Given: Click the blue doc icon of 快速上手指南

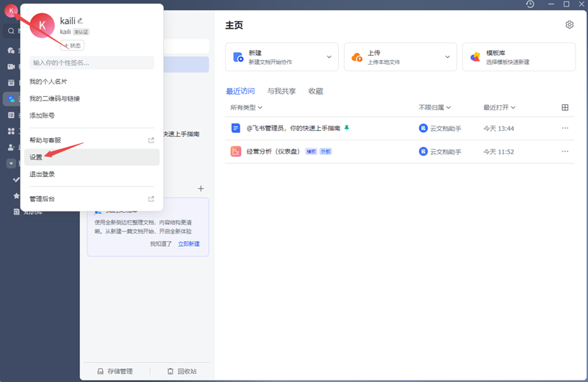Looking at the screenshot, I should tap(235, 129).
